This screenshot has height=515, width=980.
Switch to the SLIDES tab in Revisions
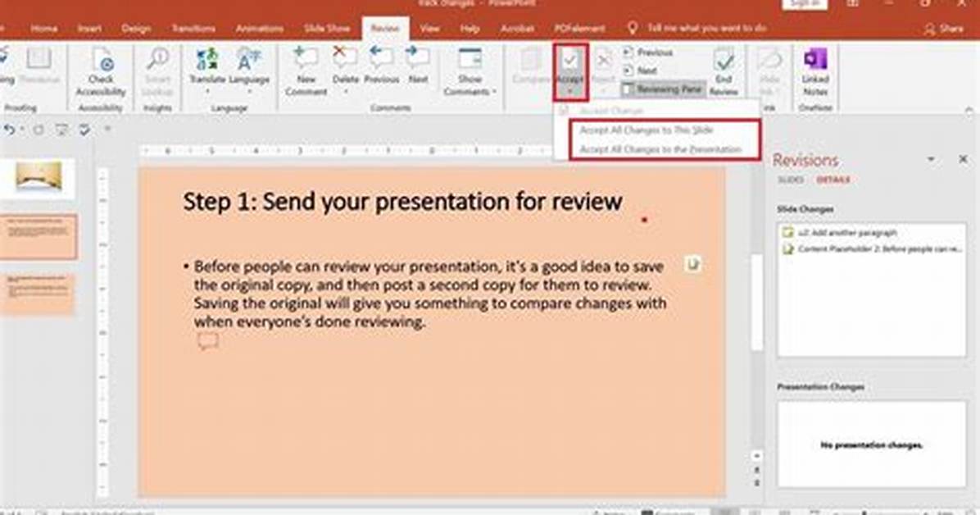point(791,180)
